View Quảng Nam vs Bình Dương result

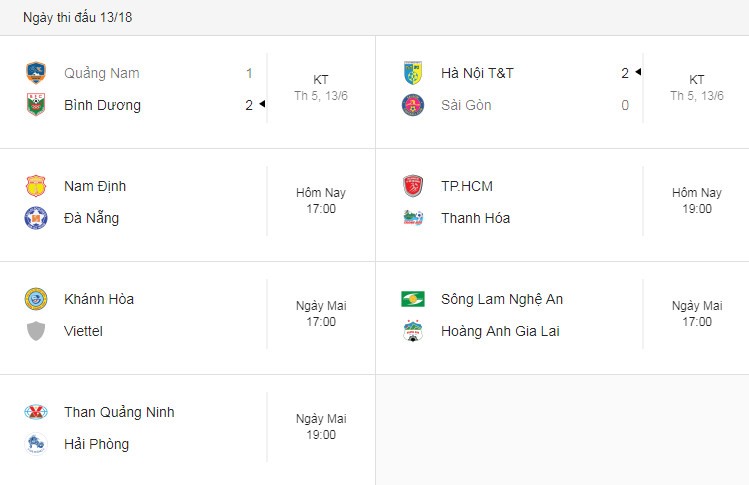pos(188,92)
